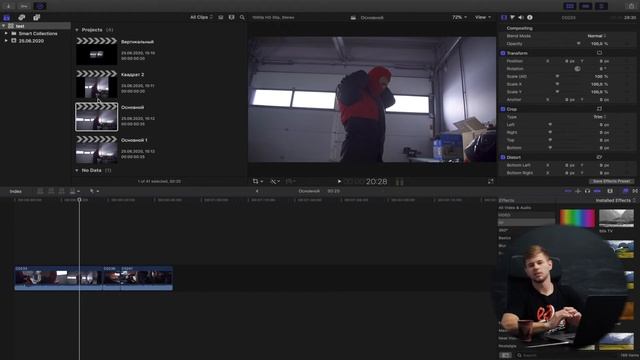640x360 pixels.
Task: Toggle the Distort effect checkbox
Action: tap(503, 157)
